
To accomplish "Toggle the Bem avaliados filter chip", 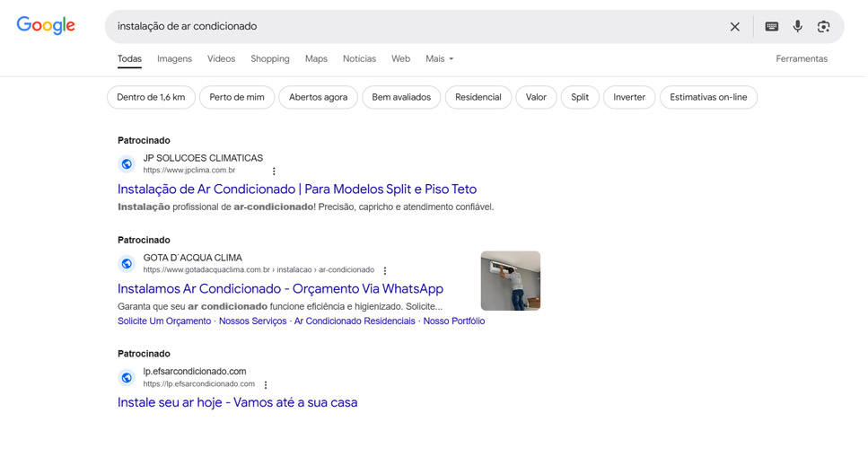I will [x=401, y=97].
